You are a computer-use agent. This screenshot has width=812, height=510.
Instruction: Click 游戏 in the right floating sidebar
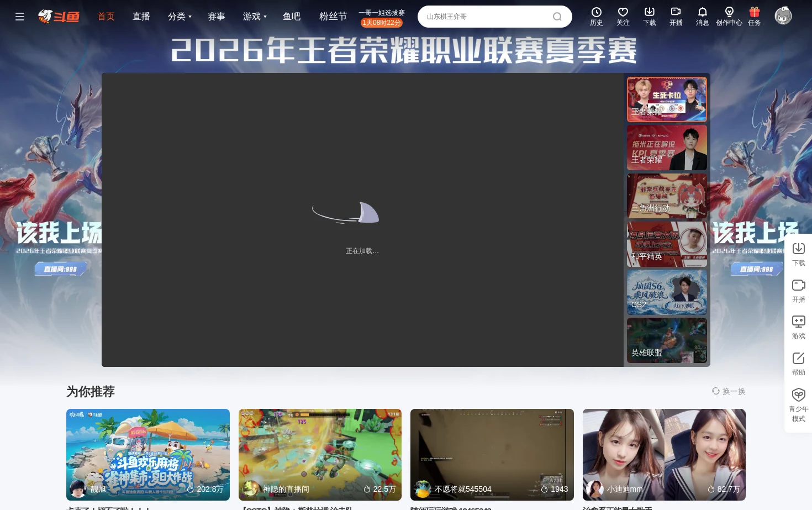coord(799,327)
